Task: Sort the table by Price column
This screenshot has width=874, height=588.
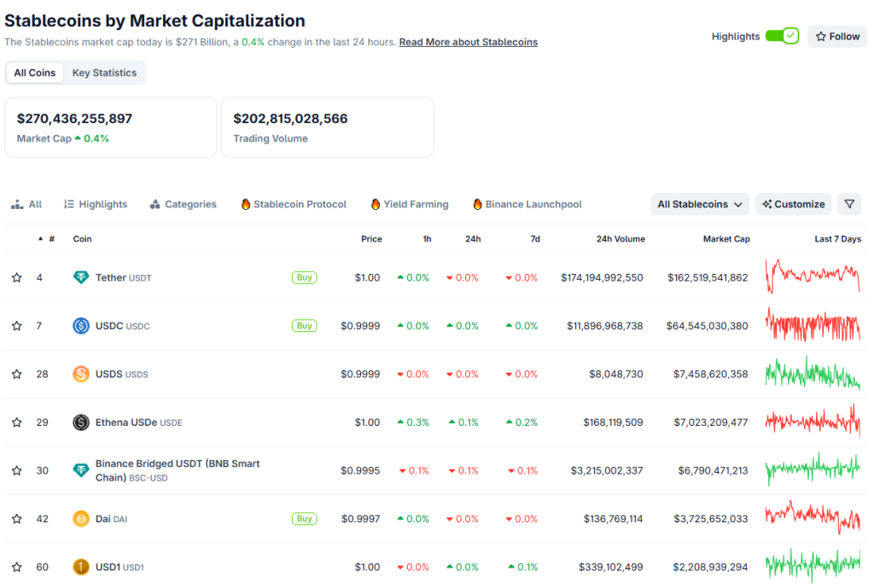Action: coord(371,239)
